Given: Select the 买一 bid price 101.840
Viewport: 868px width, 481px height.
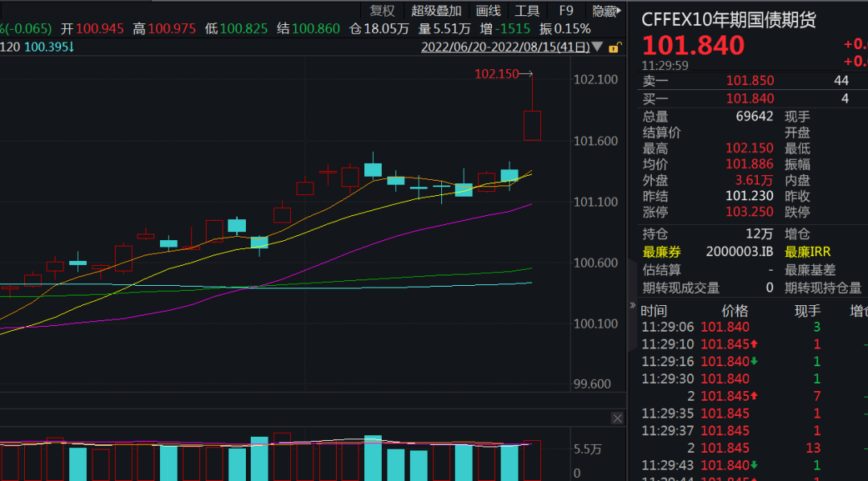Looking at the screenshot, I should click(x=750, y=98).
